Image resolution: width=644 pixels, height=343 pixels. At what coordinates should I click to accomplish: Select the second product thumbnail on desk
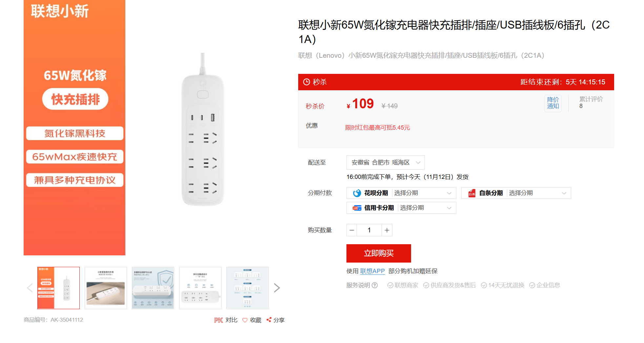[106, 288]
